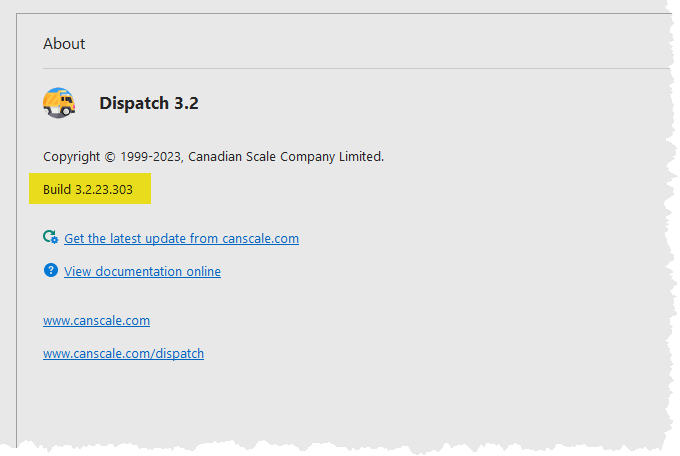The height and width of the screenshot is (456, 680).
Task: Click the yellow highlighted build label
Action: (91, 189)
